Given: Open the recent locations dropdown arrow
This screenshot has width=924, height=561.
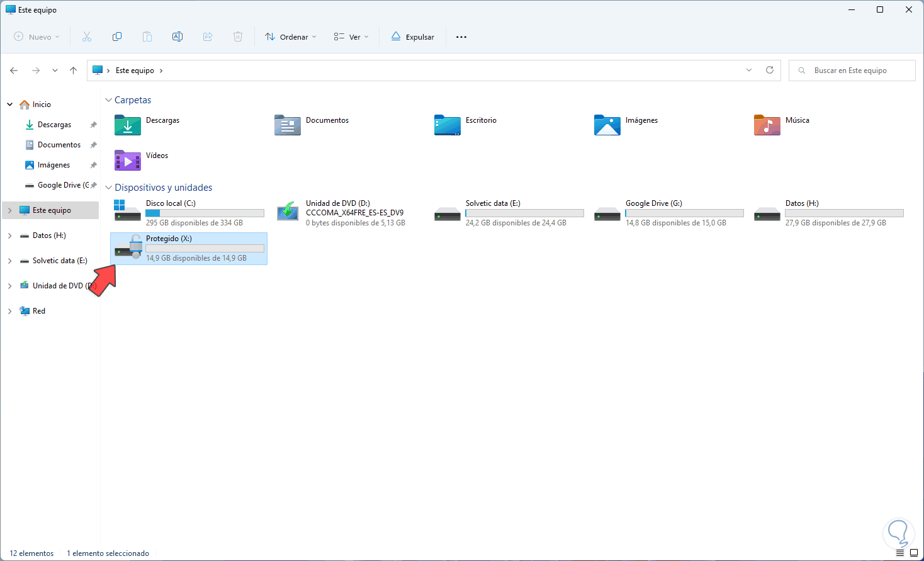Looking at the screenshot, I should (55, 71).
